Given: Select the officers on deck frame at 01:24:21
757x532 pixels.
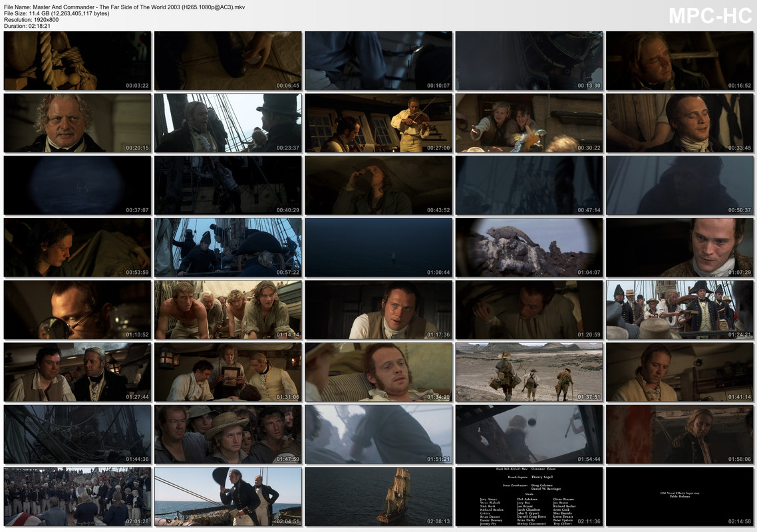Looking at the screenshot, I should tap(680, 310).
